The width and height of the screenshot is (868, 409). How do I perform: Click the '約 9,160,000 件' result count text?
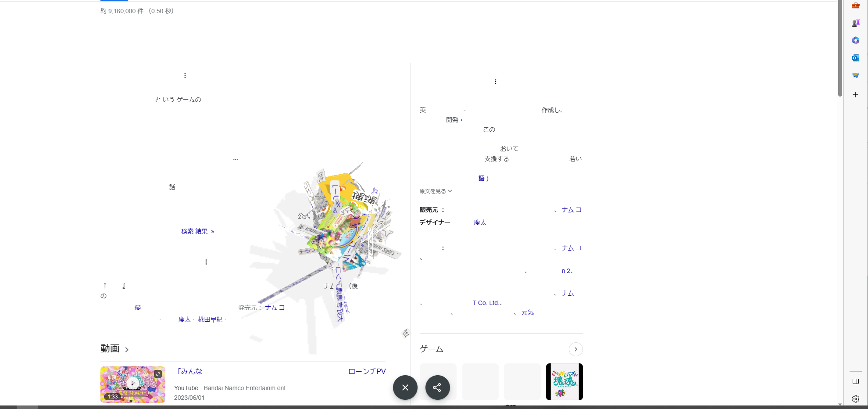point(122,11)
